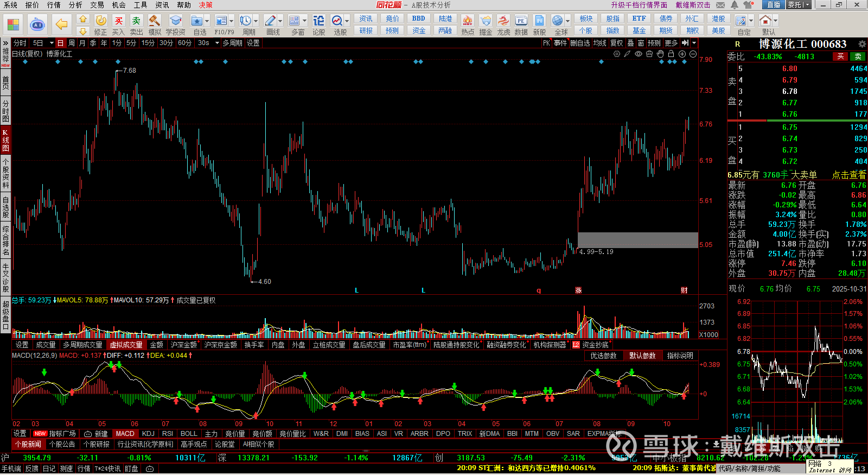Open the 热点 hot topics flame icon

pos(467,21)
